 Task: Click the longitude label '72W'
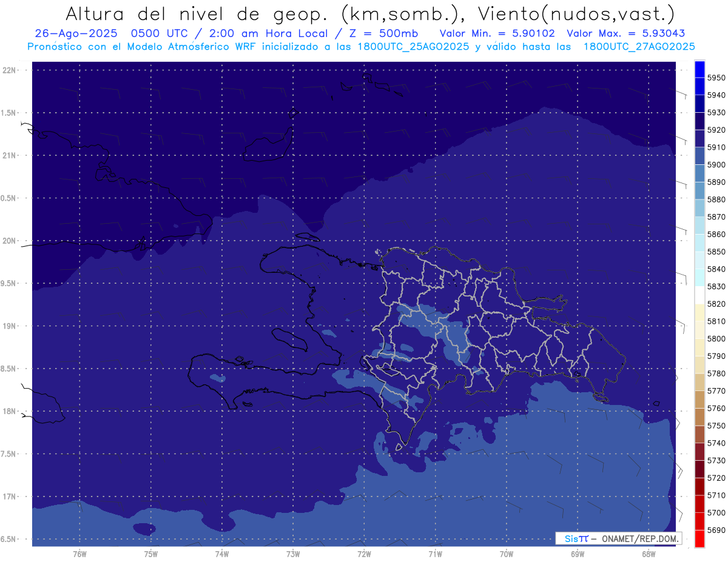[x=364, y=554]
